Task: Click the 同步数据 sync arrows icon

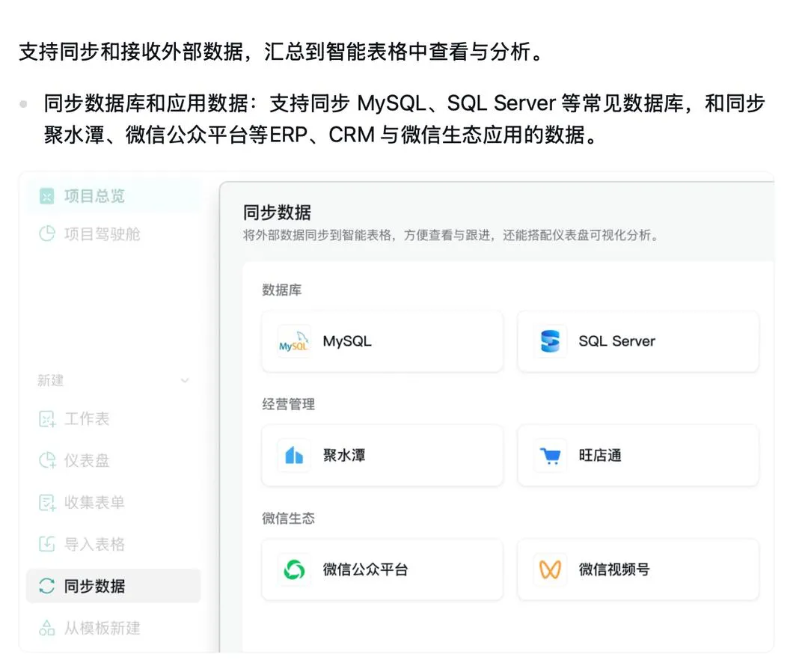Action: (47, 586)
